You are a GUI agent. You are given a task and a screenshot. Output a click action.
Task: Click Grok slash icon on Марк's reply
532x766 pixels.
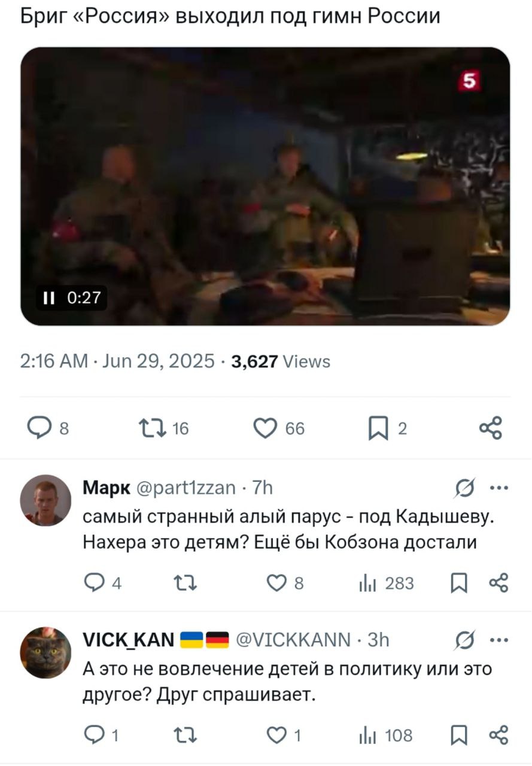[463, 488]
